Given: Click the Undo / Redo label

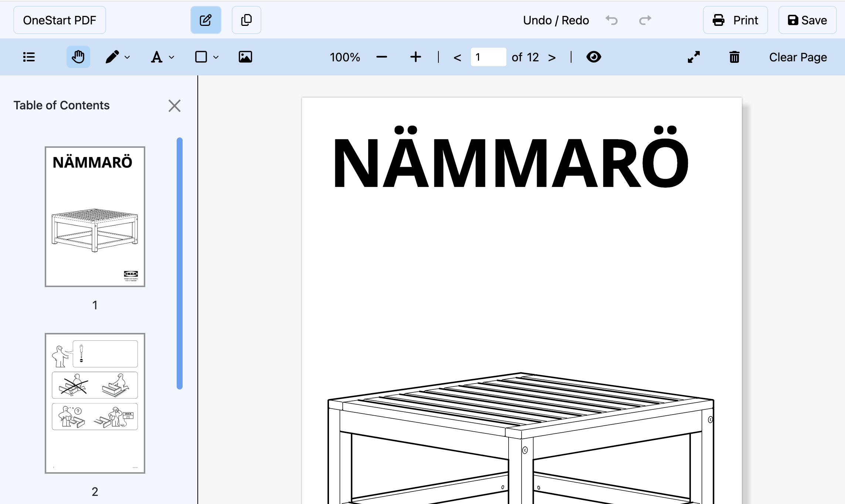Looking at the screenshot, I should [x=556, y=20].
